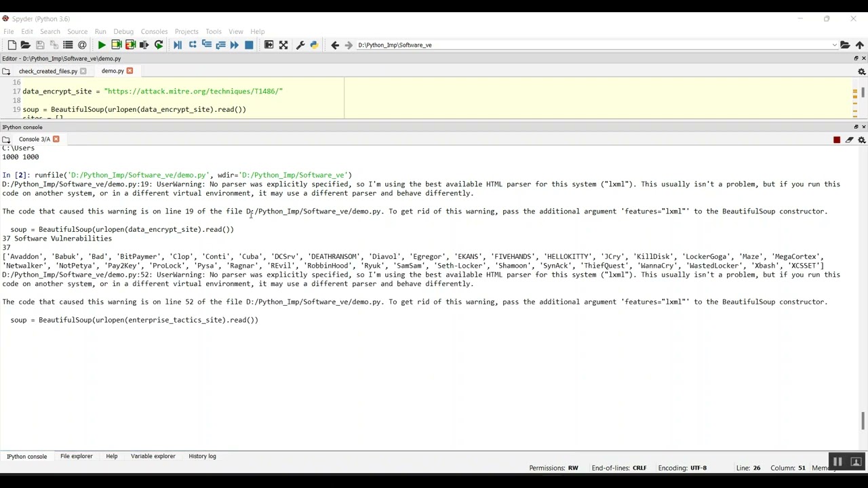Open the Edit menu

(27, 31)
